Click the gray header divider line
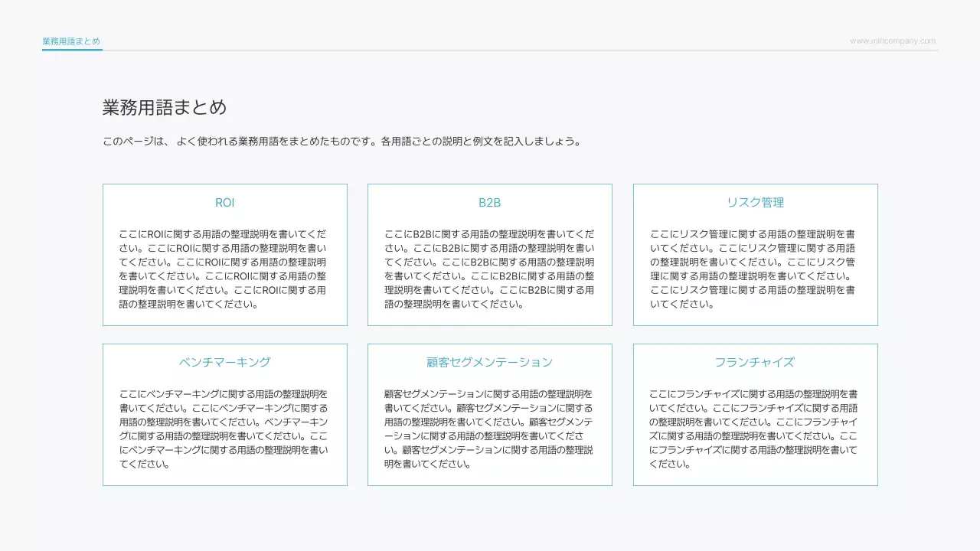 (521, 50)
